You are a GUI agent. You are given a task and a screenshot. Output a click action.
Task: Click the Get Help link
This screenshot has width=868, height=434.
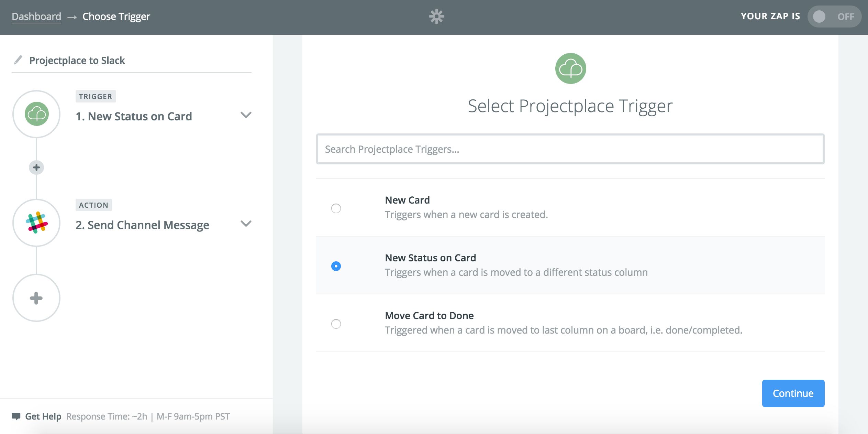click(43, 416)
